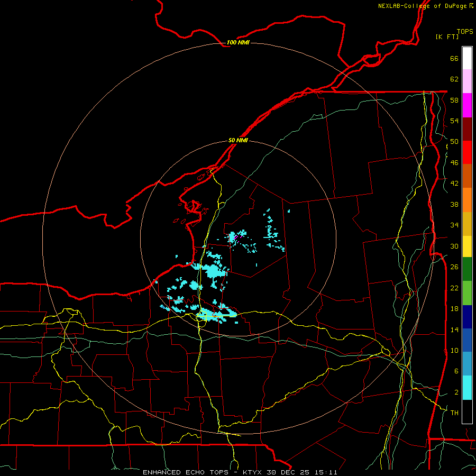The width and height of the screenshot is (476, 476).
Task: Click the yellow 34 kft legend swatch
Action: 467,246
